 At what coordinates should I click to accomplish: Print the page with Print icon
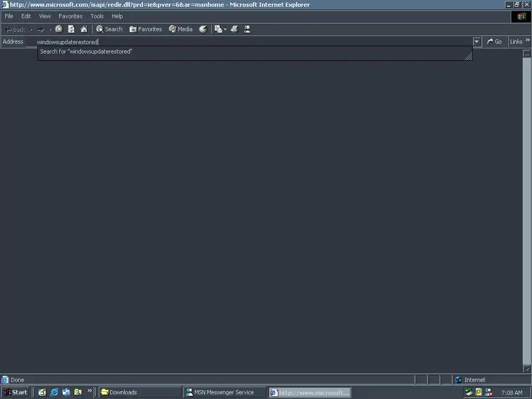click(x=234, y=29)
